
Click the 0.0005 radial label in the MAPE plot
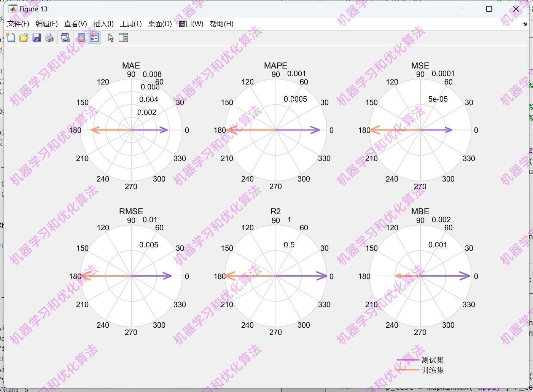point(295,99)
